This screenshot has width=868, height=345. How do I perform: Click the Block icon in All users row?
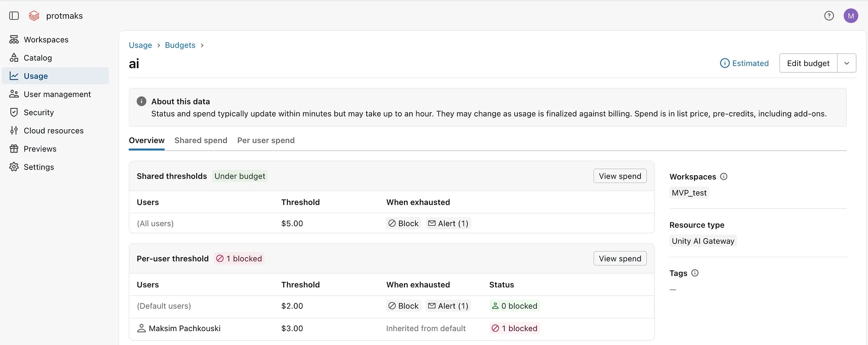[392, 223]
